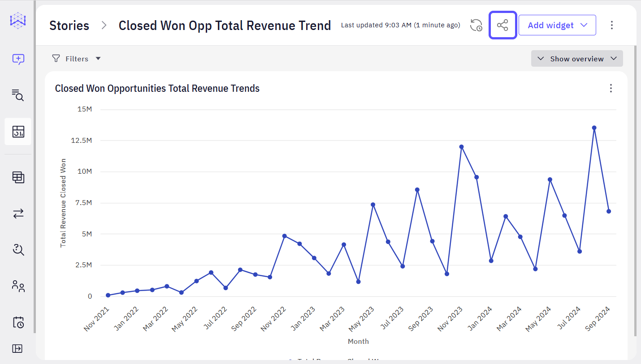Open the refresh schedule history icon
Viewport: 641px width, 364px height.
pyautogui.click(x=476, y=25)
